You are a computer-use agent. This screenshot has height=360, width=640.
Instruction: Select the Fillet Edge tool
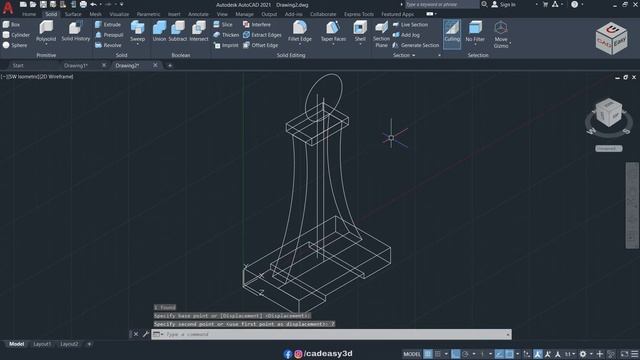[x=300, y=30]
